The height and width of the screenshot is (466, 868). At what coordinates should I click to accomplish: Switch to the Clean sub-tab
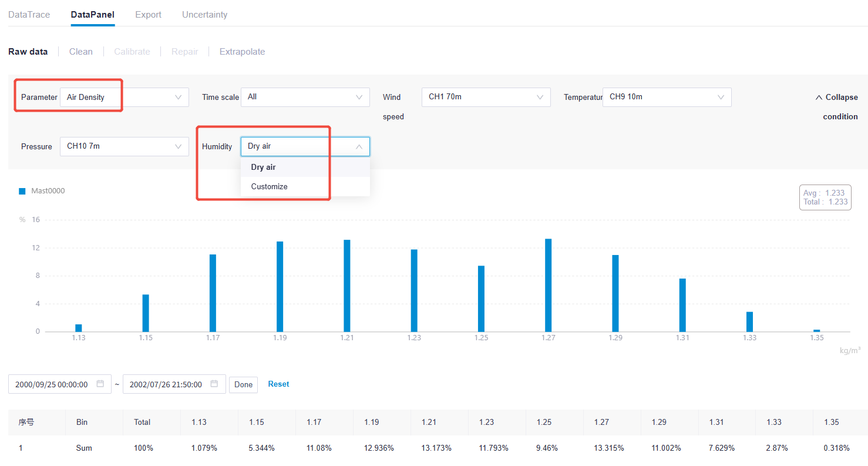[x=81, y=52]
